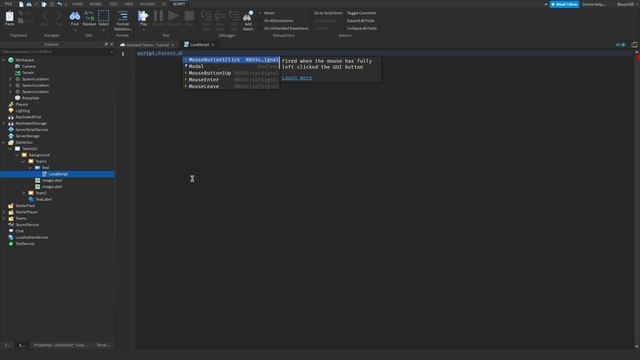Screen dimensions: 640x360
Task: Select ReplicatedFirst in Explorer
Action: pyautogui.click(x=28, y=117)
